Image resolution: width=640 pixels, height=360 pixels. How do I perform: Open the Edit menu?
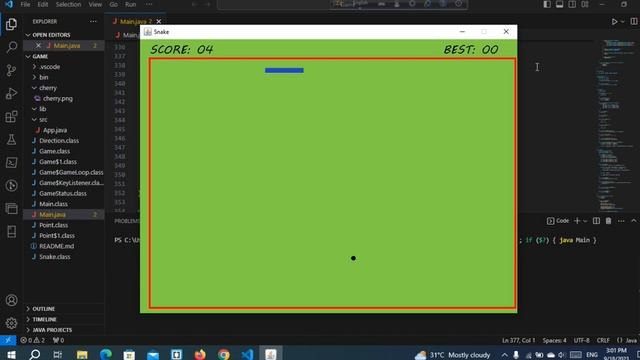tap(43, 4)
